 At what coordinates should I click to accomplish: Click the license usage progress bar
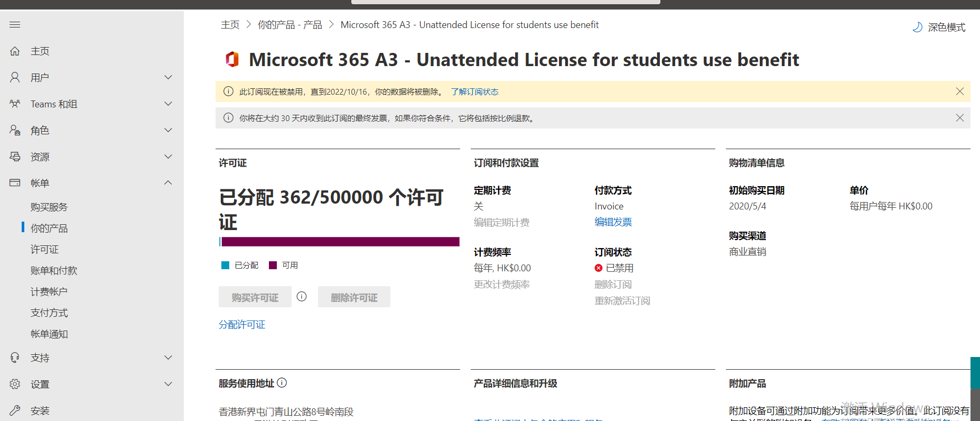(x=339, y=242)
